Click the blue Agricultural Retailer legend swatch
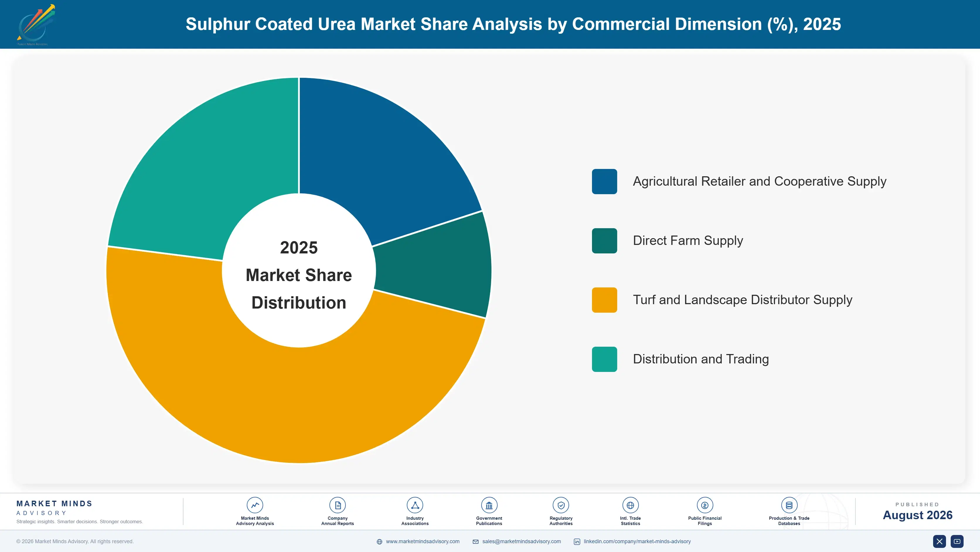This screenshot has width=980, height=552. (605, 182)
